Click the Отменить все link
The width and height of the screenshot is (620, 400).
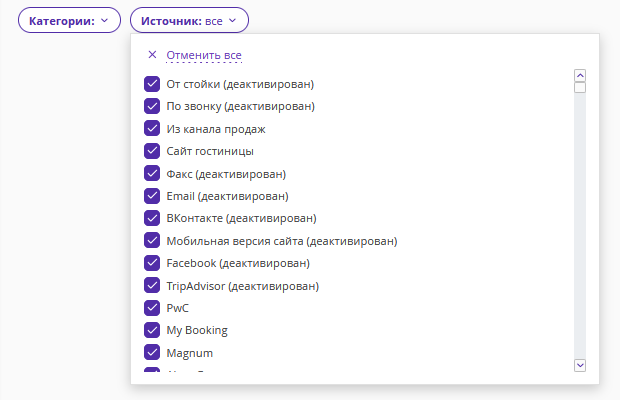(x=204, y=55)
